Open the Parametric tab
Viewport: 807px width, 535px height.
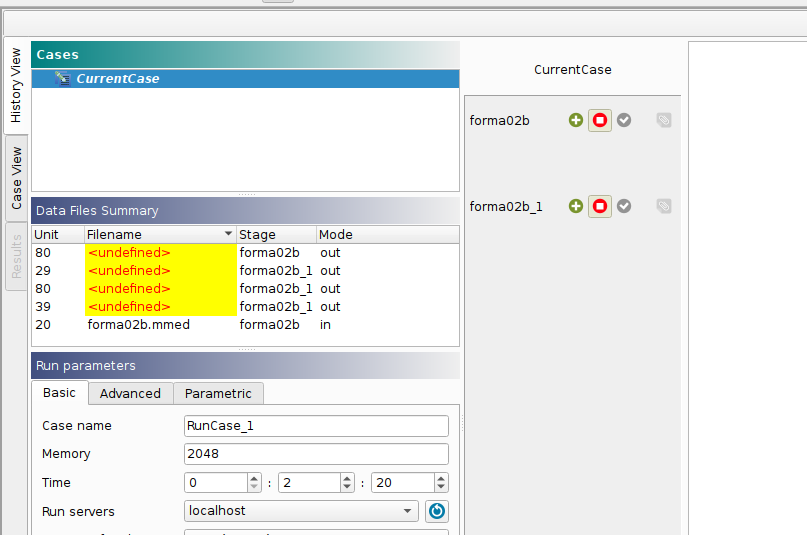pyautogui.click(x=219, y=393)
